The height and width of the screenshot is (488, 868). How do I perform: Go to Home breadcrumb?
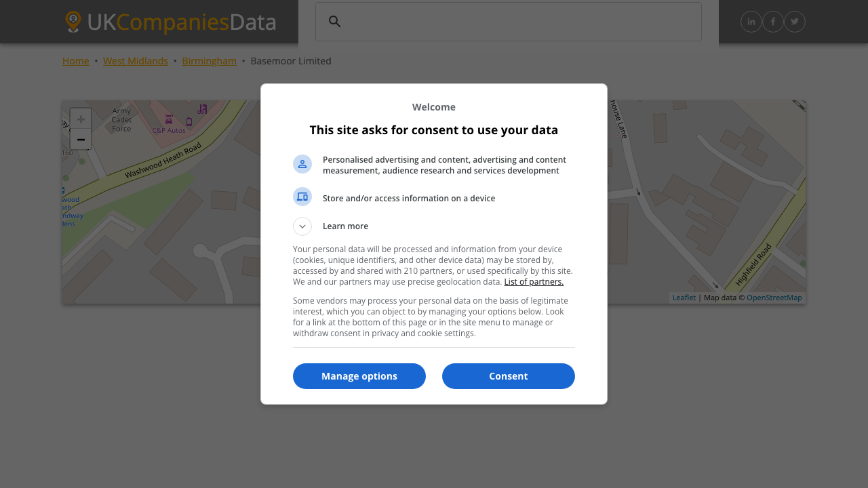(76, 61)
